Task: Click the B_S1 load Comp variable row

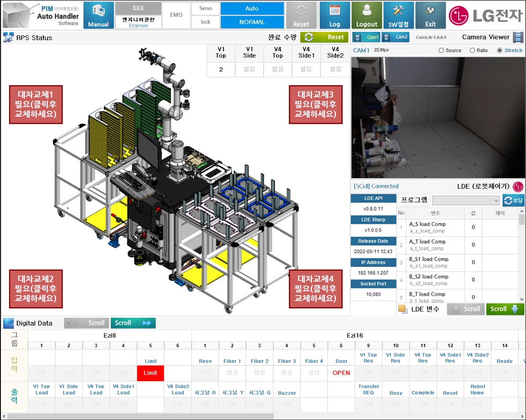Action: click(458, 262)
